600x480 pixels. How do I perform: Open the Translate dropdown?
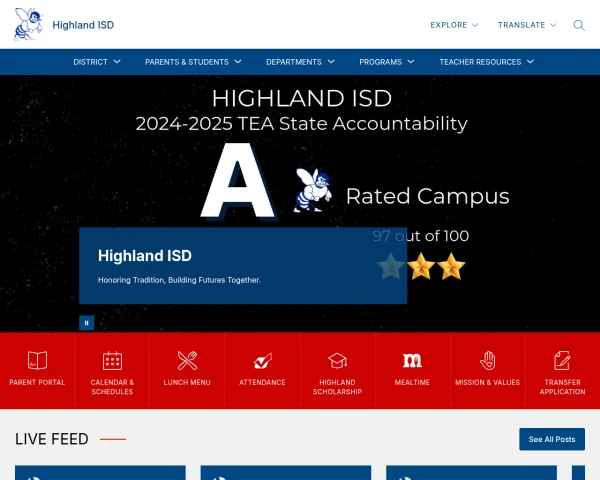click(527, 25)
